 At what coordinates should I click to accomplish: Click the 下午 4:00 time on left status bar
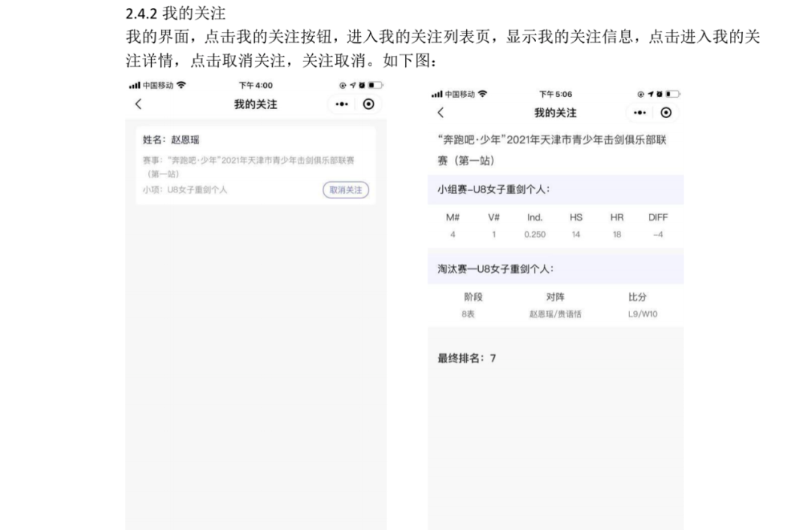point(256,86)
